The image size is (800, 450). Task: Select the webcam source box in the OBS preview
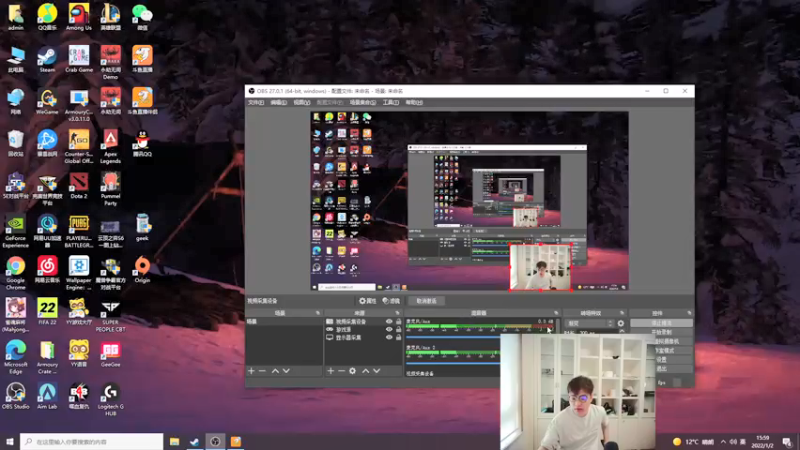540,267
